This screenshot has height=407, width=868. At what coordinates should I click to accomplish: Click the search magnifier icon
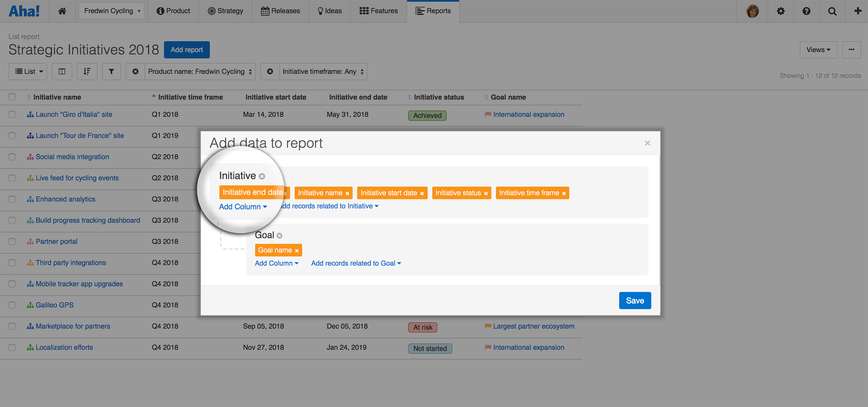coord(832,11)
